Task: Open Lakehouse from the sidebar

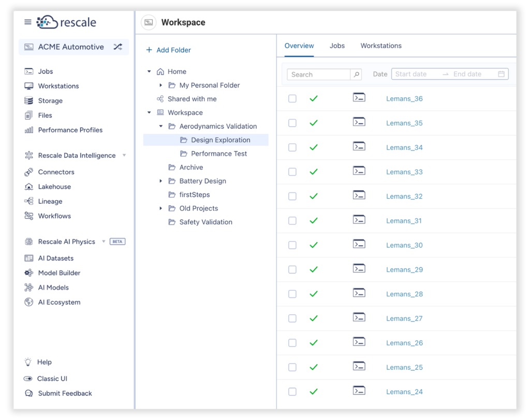Action: (54, 187)
